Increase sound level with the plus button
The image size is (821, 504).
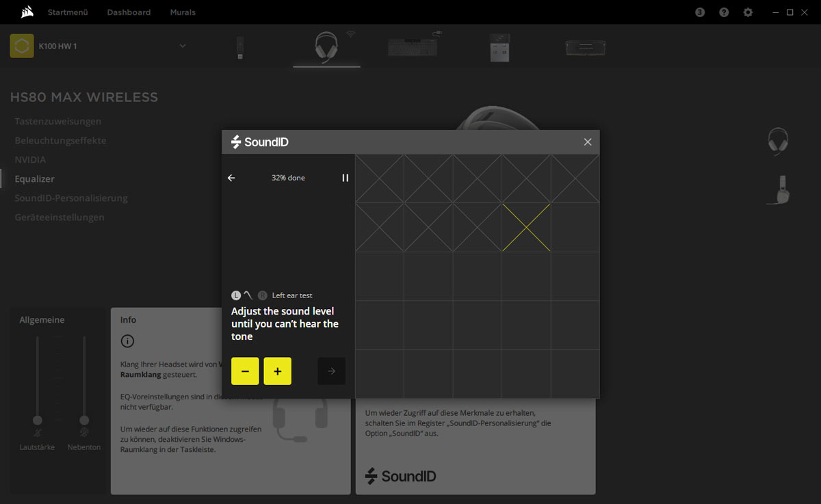point(278,371)
